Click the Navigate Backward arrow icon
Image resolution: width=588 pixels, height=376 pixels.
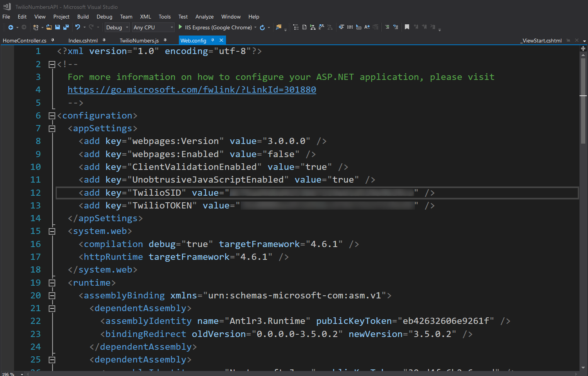coord(11,27)
